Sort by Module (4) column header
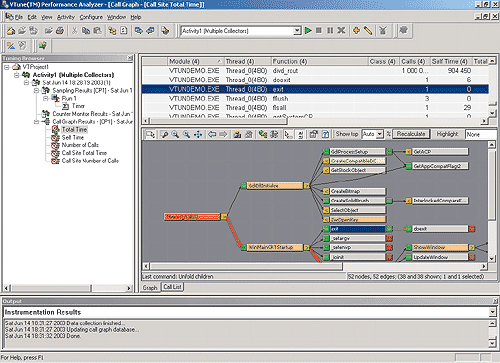The image size is (500, 363). coord(195,61)
